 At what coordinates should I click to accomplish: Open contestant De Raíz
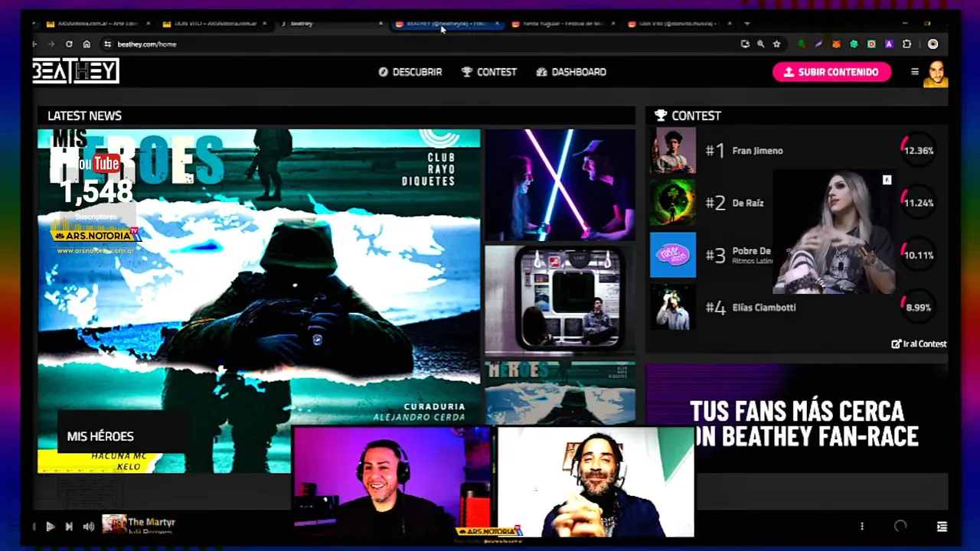[x=748, y=203]
